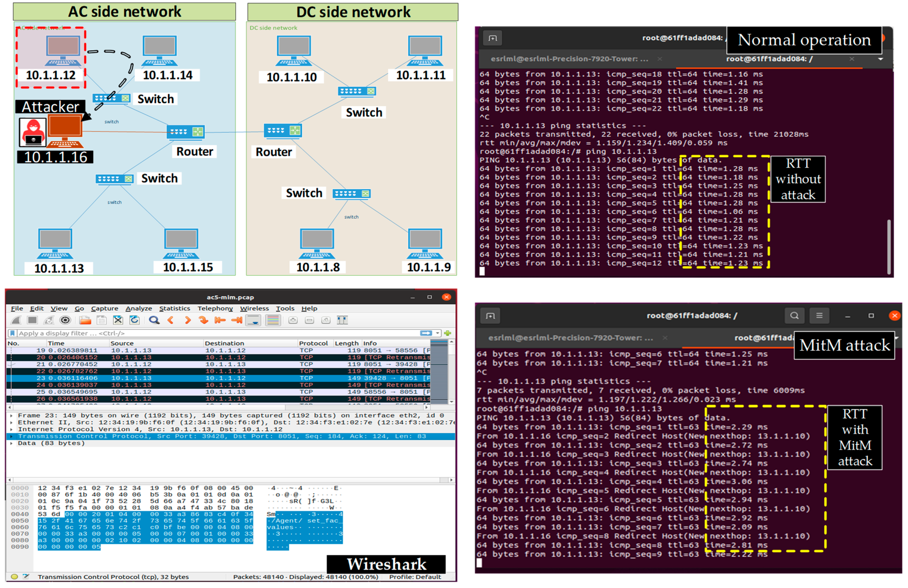
Task: Click the reload capture file icon
Action: 134,321
